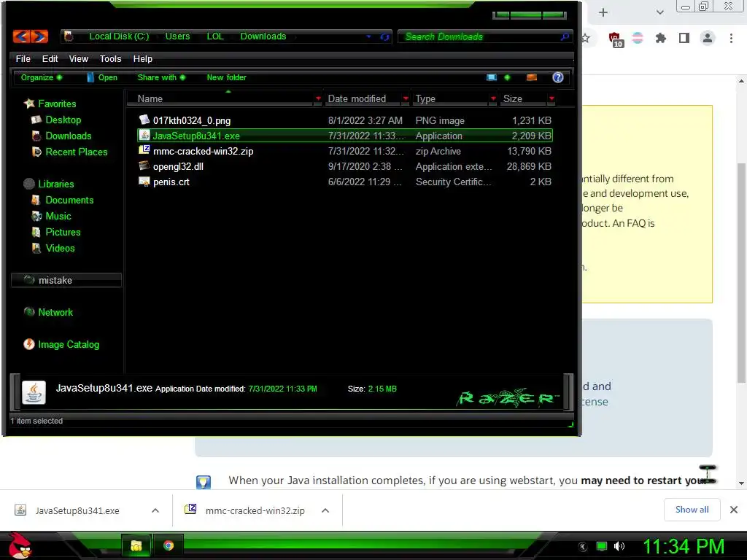Screen dimensions: 747x560
Task: Open the Type column filter dropdown
Action: pyautogui.click(x=493, y=98)
